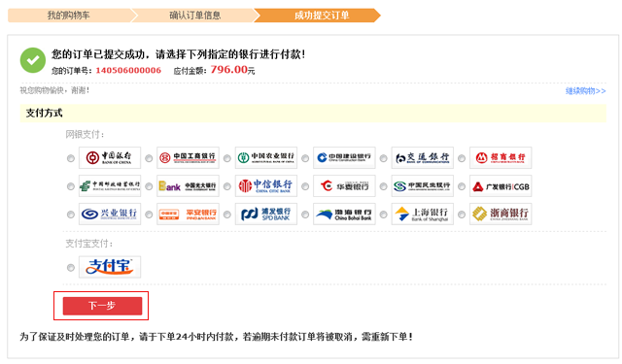
Task: Pick the 兴业银行 radio option
Action: (x=71, y=215)
